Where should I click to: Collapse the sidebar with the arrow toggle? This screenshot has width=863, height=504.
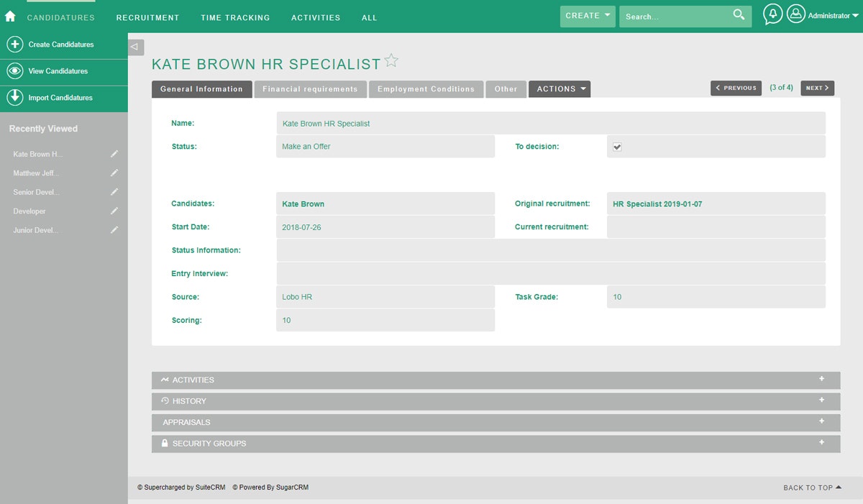point(135,47)
